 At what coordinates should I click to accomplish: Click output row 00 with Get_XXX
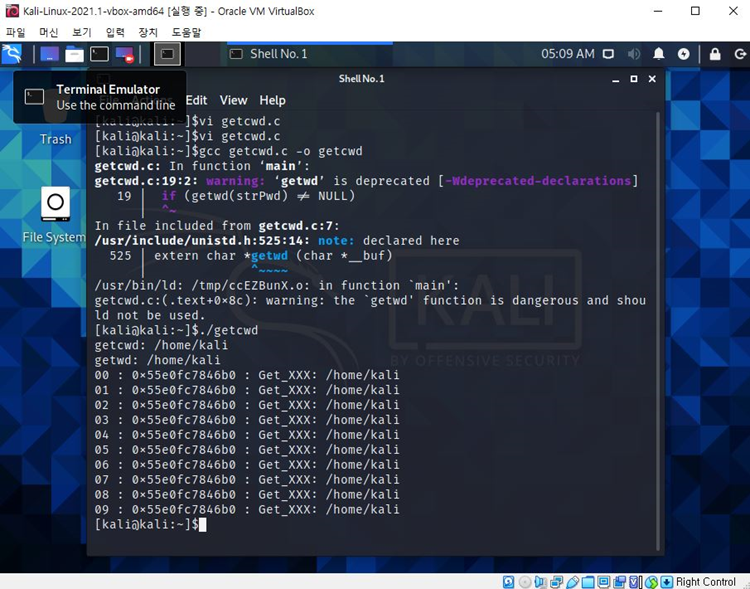247,375
